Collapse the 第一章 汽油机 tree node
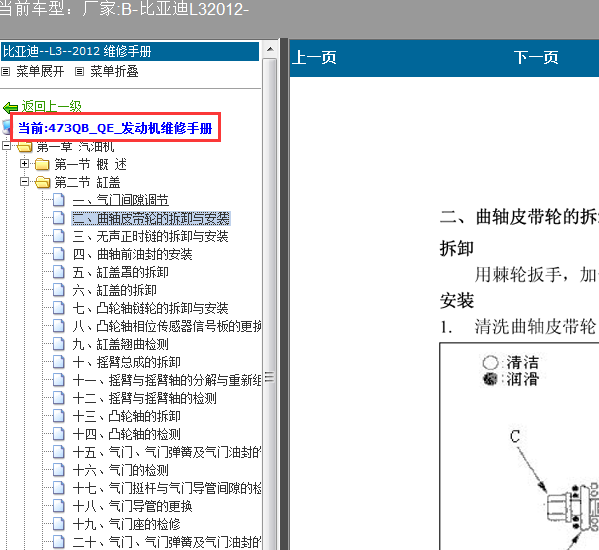The width and height of the screenshot is (599, 550). click(x=6, y=146)
